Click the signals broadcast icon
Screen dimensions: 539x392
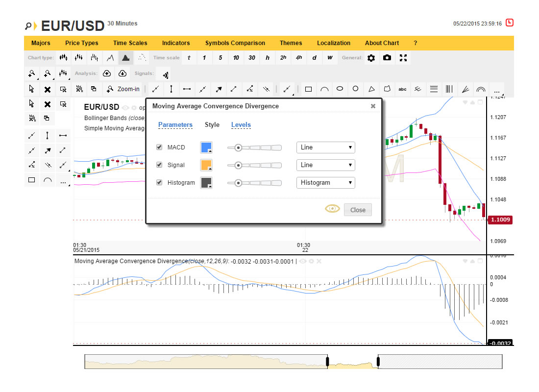coord(166,74)
